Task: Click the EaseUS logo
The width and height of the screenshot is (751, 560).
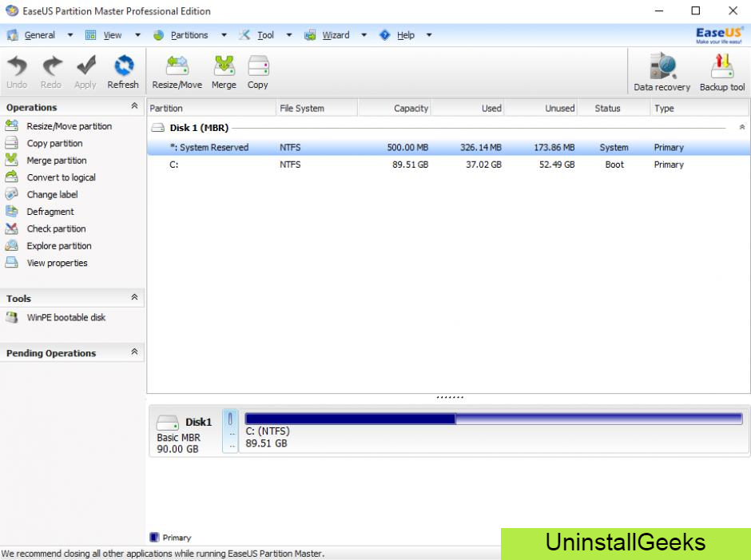Action: [x=719, y=35]
